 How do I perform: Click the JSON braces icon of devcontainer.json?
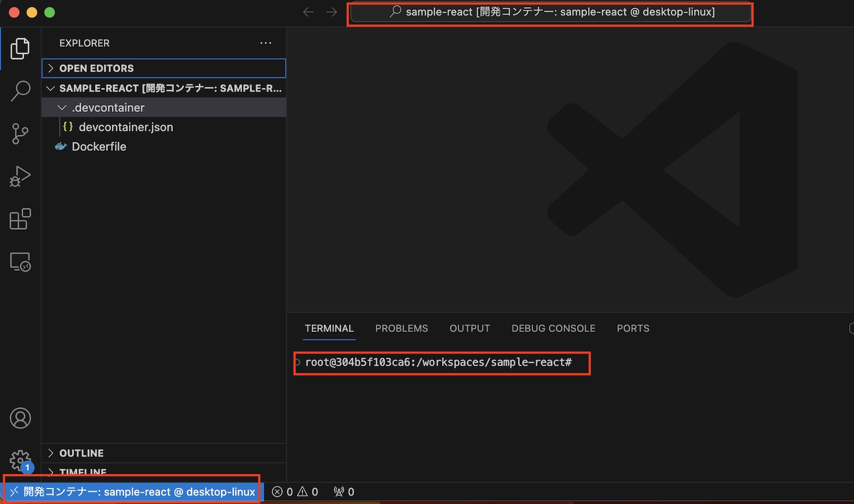[68, 127]
